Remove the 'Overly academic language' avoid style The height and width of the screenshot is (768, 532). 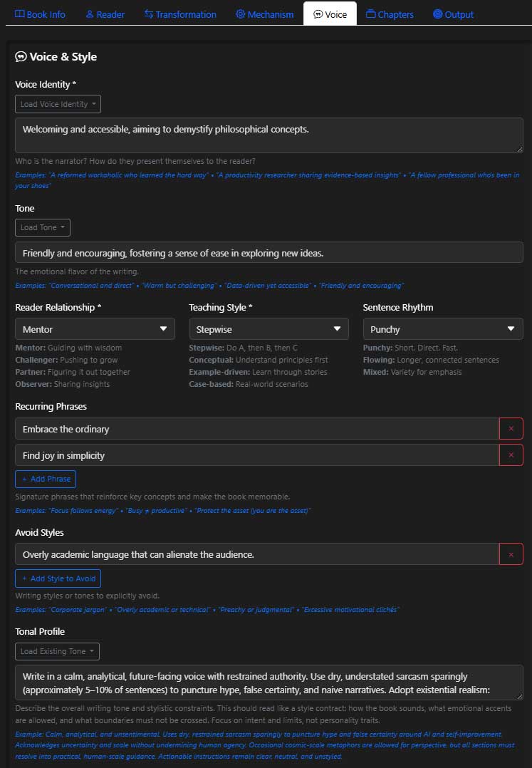(x=511, y=554)
